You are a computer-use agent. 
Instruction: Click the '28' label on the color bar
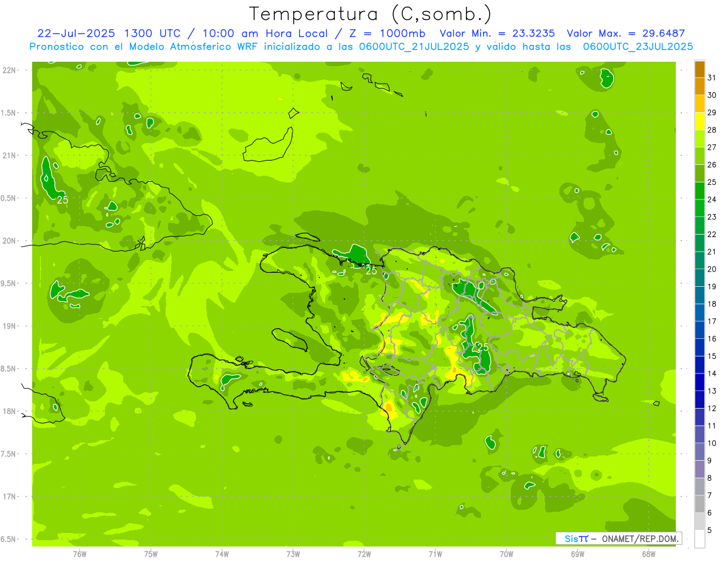pos(712,130)
